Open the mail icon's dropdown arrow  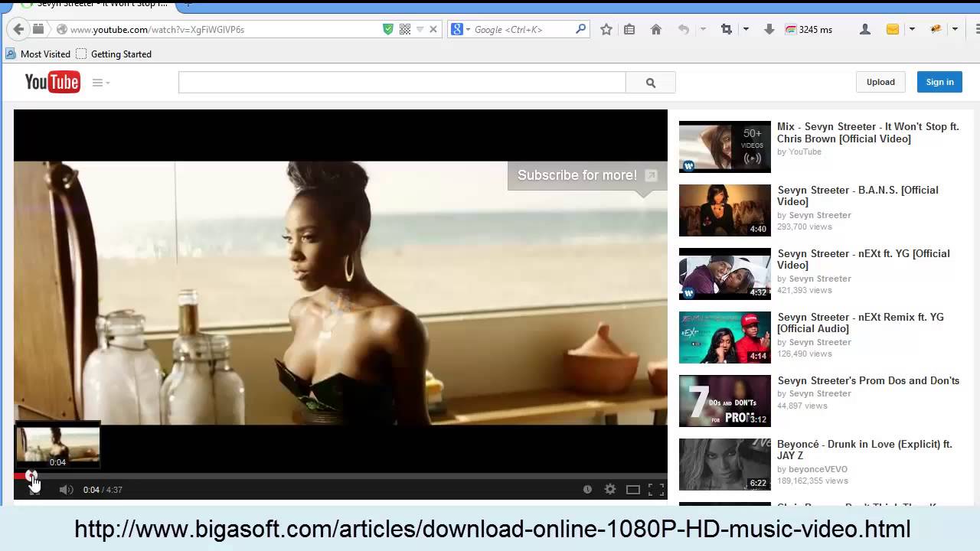tap(912, 29)
